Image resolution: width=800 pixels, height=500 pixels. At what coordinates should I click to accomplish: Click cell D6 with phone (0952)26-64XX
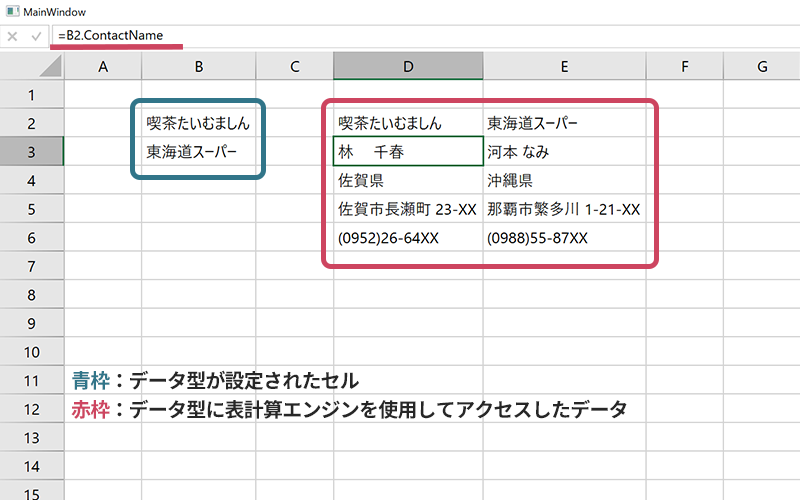[x=408, y=237]
